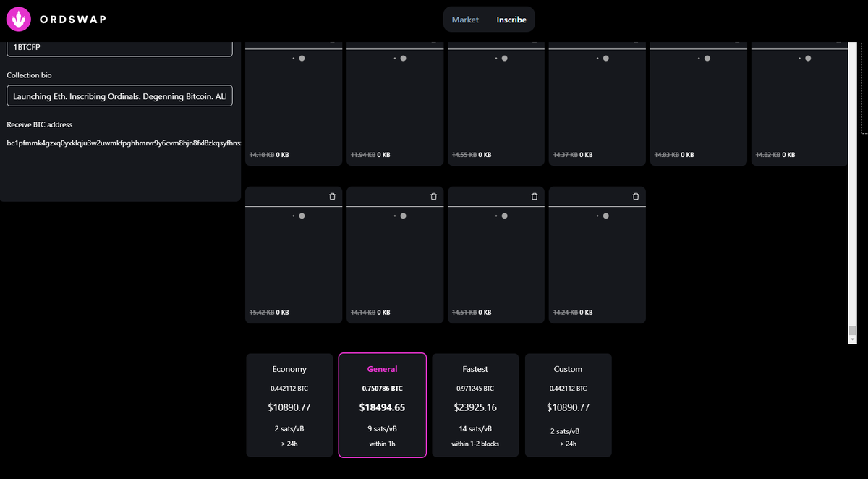Image resolution: width=868 pixels, height=479 pixels.
Task: Delete the 14.51 KB inscription via trash icon
Action: coord(534,196)
